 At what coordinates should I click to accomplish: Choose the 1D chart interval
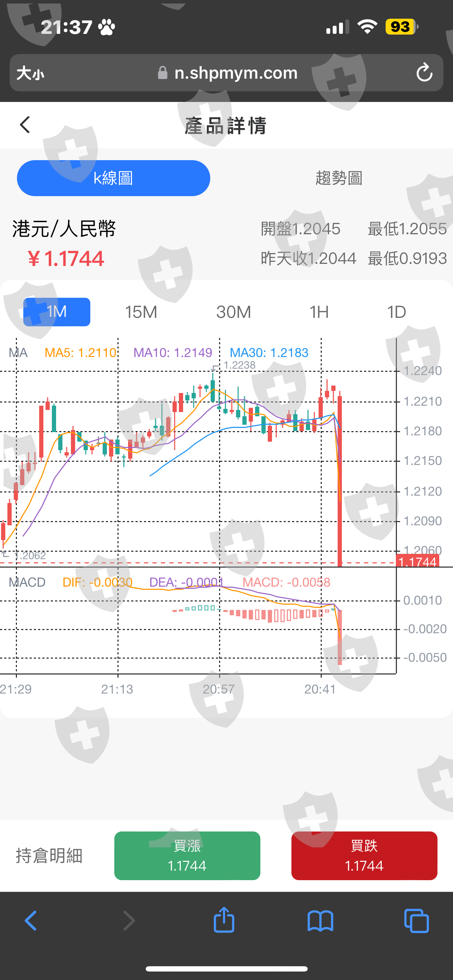pyautogui.click(x=396, y=312)
